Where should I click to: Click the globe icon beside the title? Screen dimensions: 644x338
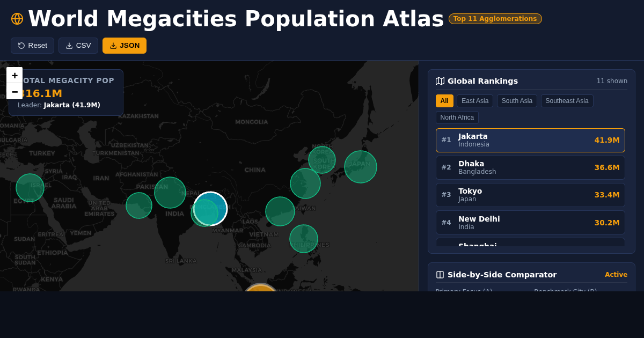[x=17, y=19]
